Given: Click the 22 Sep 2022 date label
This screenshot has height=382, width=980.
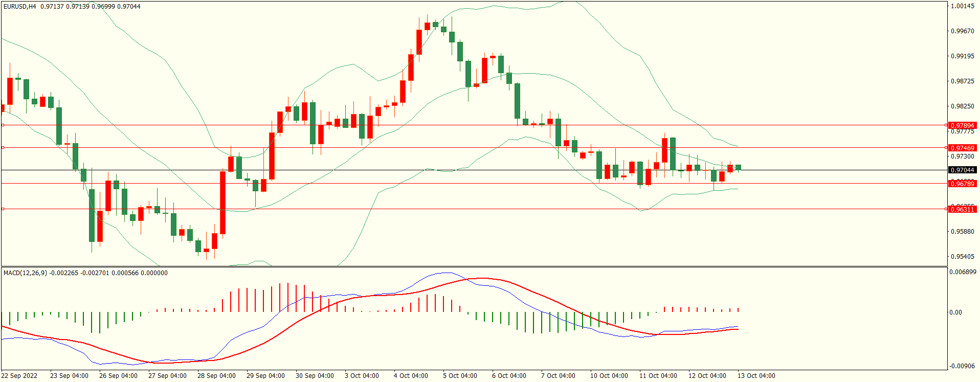Looking at the screenshot, I should (x=19, y=376).
